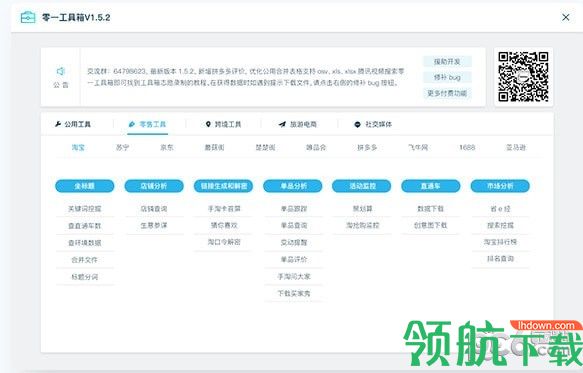Open the 拼多多 platform sub-tab

coord(367,148)
